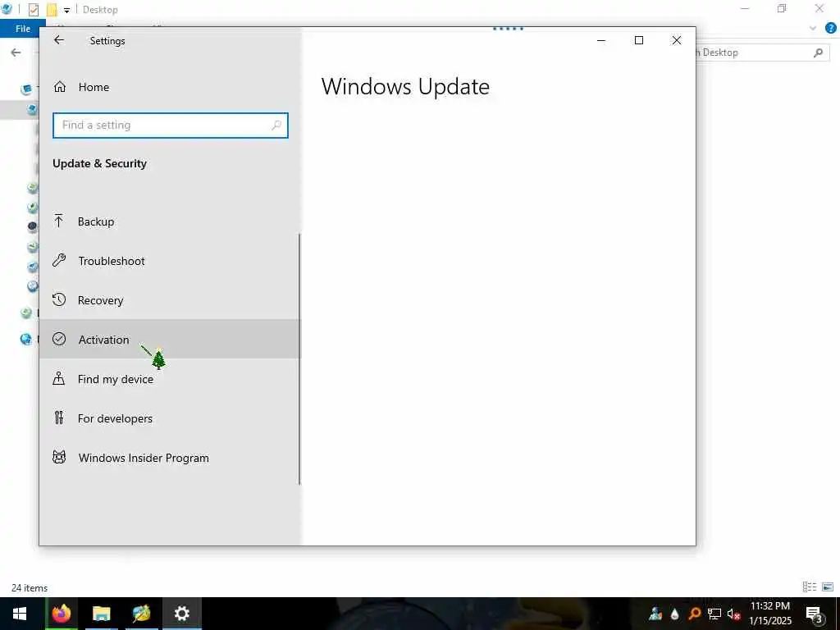The height and width of the screenshot is (630, 840).
Task: Open Backup settings
Action: [169, 221]
